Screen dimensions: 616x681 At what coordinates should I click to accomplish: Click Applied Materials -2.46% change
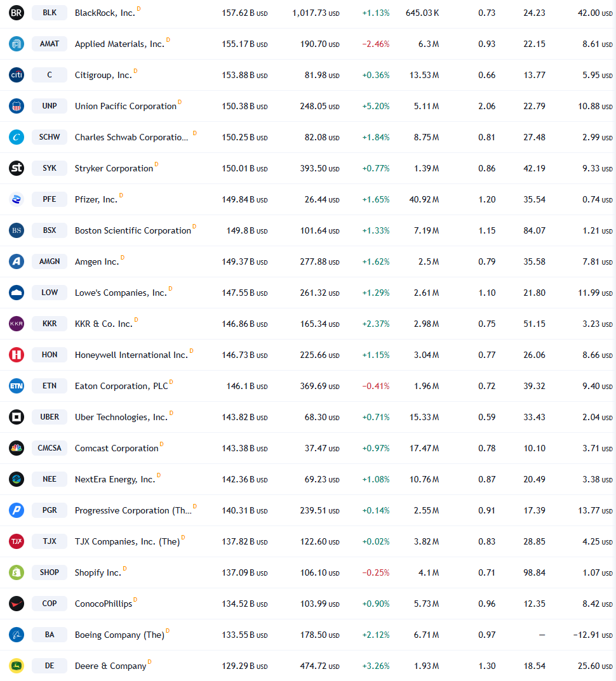(x=376, y=44)
